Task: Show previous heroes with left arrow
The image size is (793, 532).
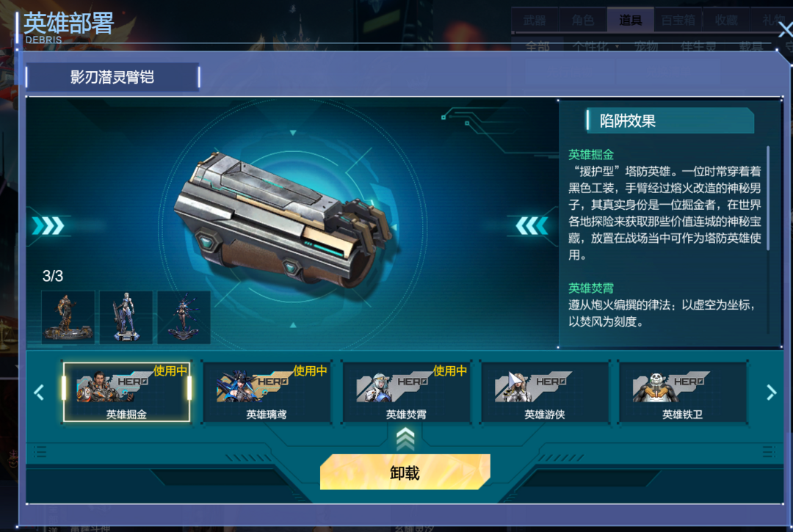Action: (x=39, y=393)
